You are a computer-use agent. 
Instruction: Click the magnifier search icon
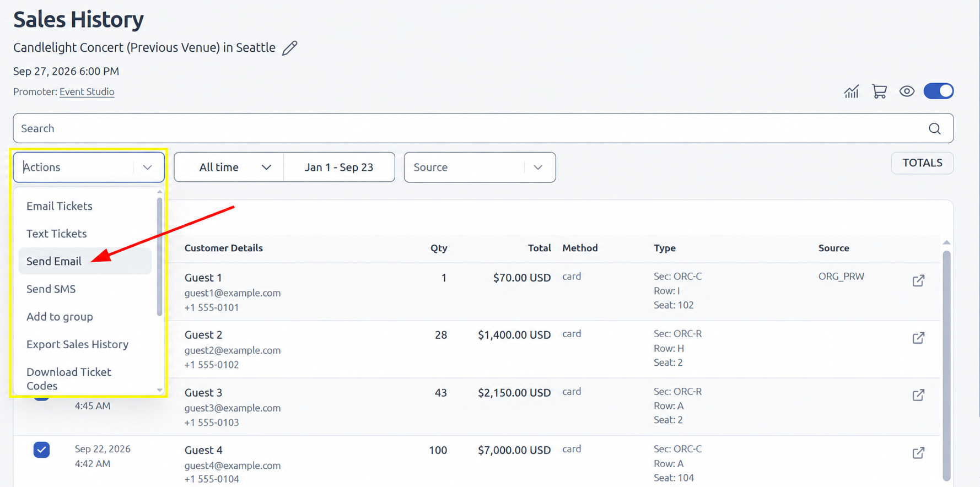(934, 128)
